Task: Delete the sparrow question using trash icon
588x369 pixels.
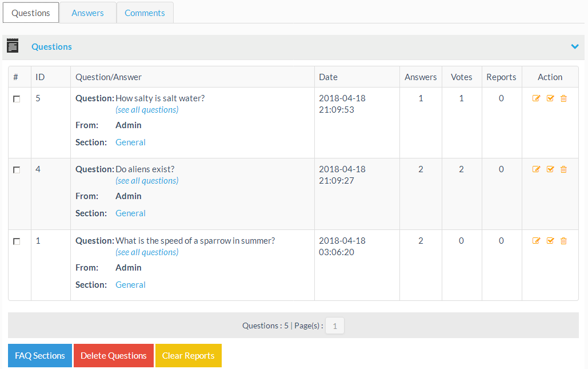Action: coord(563,241)
